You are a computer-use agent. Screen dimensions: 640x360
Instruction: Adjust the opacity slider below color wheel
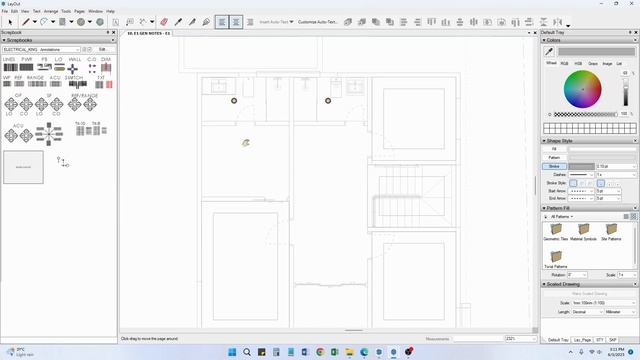coord(585,114)
